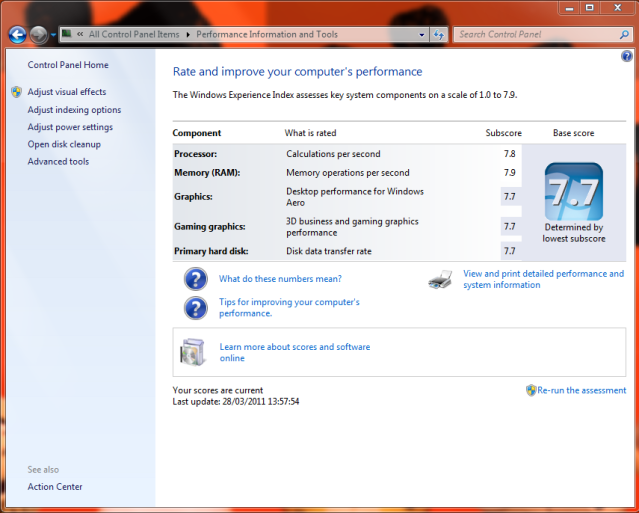Screen dimensions: 639x513
Task: Click the question mark icon beside performance tips
Action: (x=195, y=308)
